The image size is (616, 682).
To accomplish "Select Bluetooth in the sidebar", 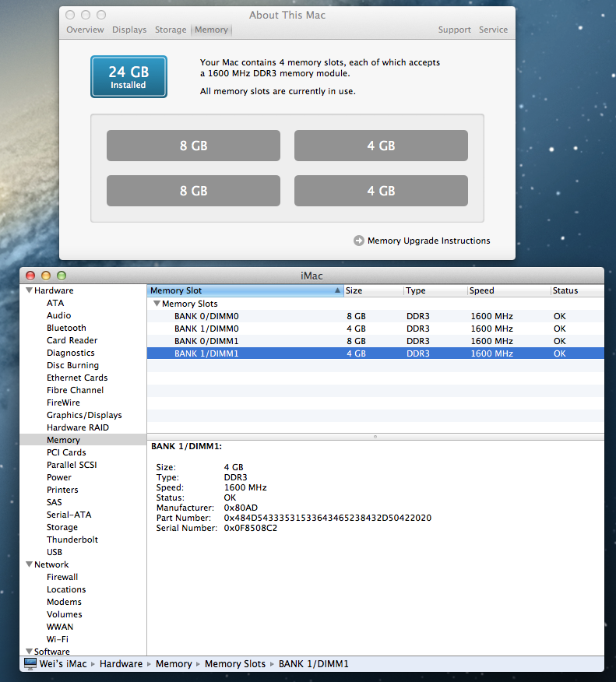I will [x=66, y=328].
